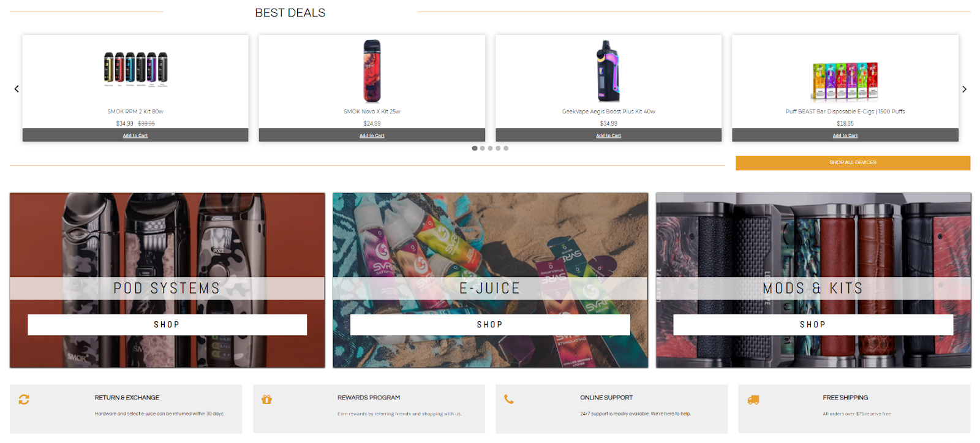The width and height of the screenshot is (980, 443).
Task: Add SMOK RPM 2 Kit to cart
Action: (x=135, y=135)
